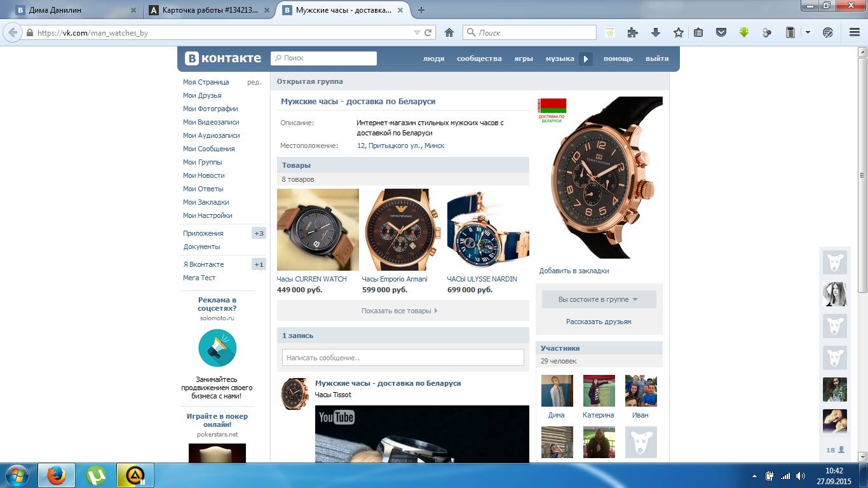Switch to Firefox in the taskbar

tap(57, 475)
